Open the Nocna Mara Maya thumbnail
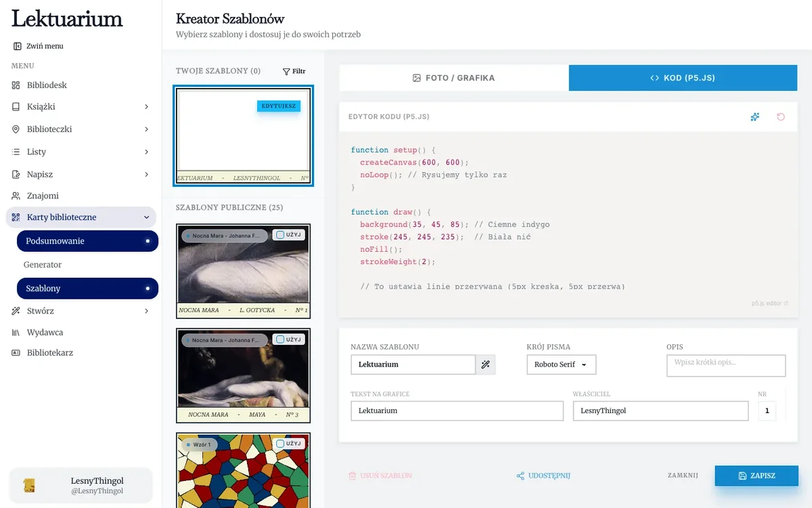The image size is (812, 508). tap(243, 375)
